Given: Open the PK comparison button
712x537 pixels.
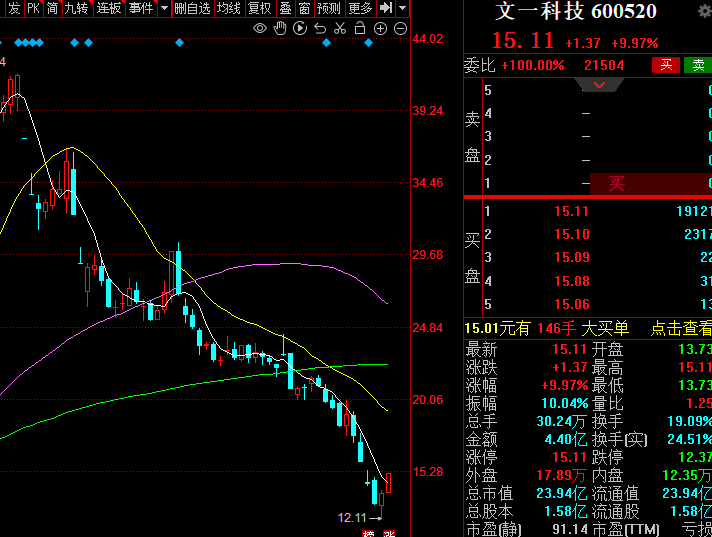Looking at the screenshot, I should click(34, 8).
